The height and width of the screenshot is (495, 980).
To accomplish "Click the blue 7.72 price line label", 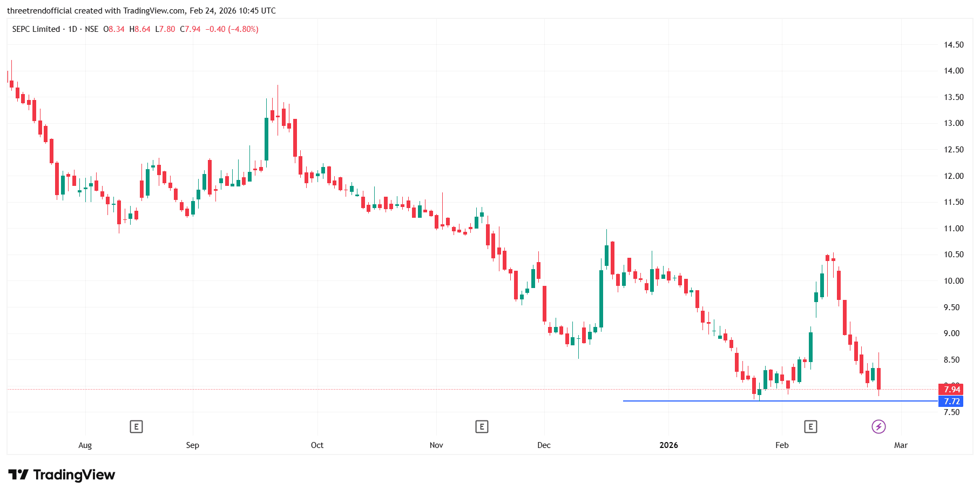I will pos(951,402).
